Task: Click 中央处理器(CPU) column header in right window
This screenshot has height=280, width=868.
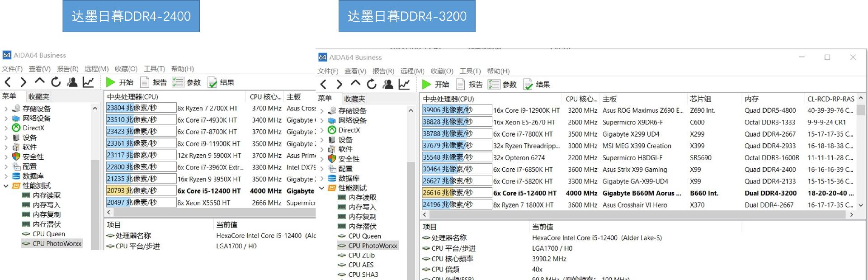Action: click(x=491, y=99)
